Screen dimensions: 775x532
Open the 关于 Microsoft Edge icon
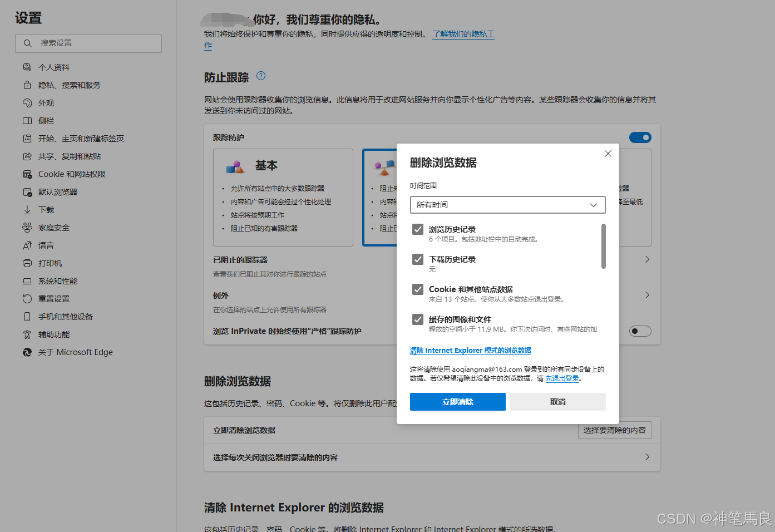click(27, 352)
